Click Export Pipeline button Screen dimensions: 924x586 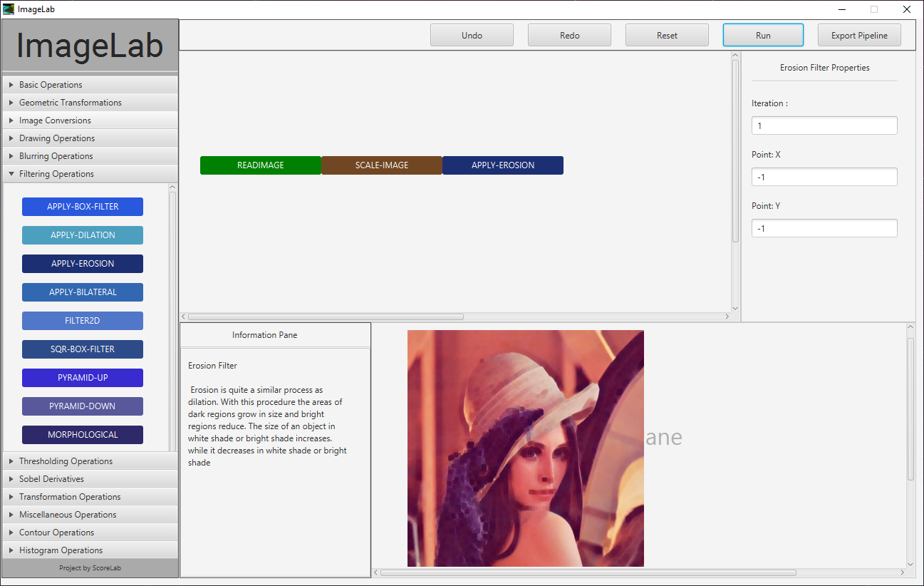(x=859, y=35)
